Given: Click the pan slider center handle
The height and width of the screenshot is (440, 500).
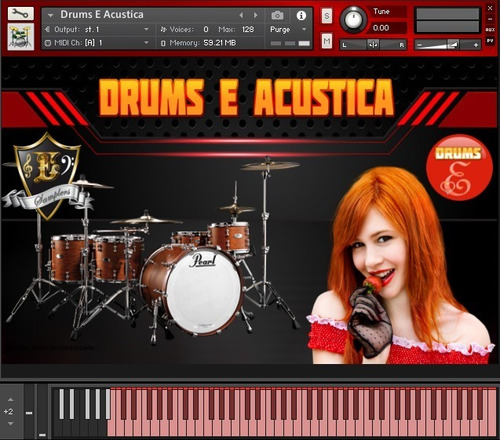Looking at the screenshot, I should 373,45.
